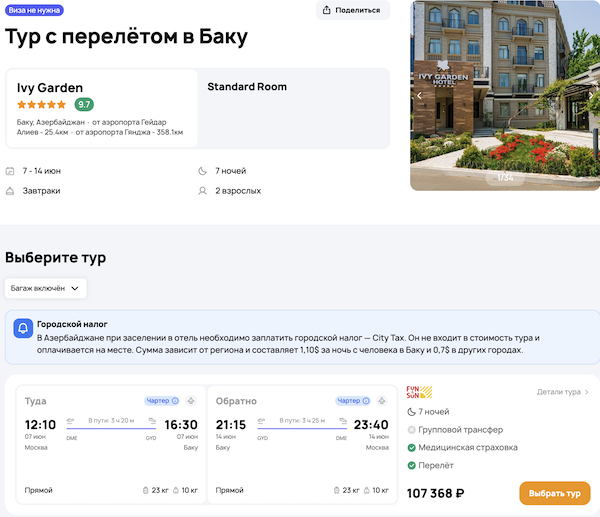Image resolution: width=600 pixels, height=517 pixels.
Task: Show next hotel photo with right arrow
Action: [591, 96]
